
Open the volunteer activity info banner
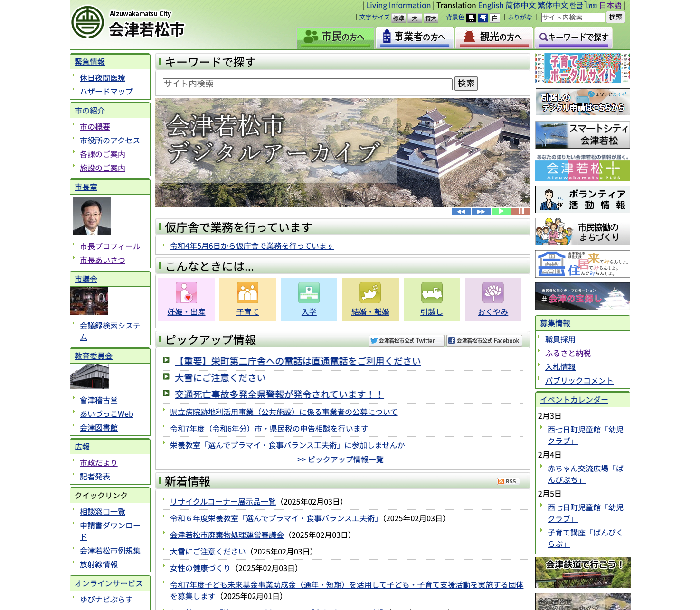point(583,199)
